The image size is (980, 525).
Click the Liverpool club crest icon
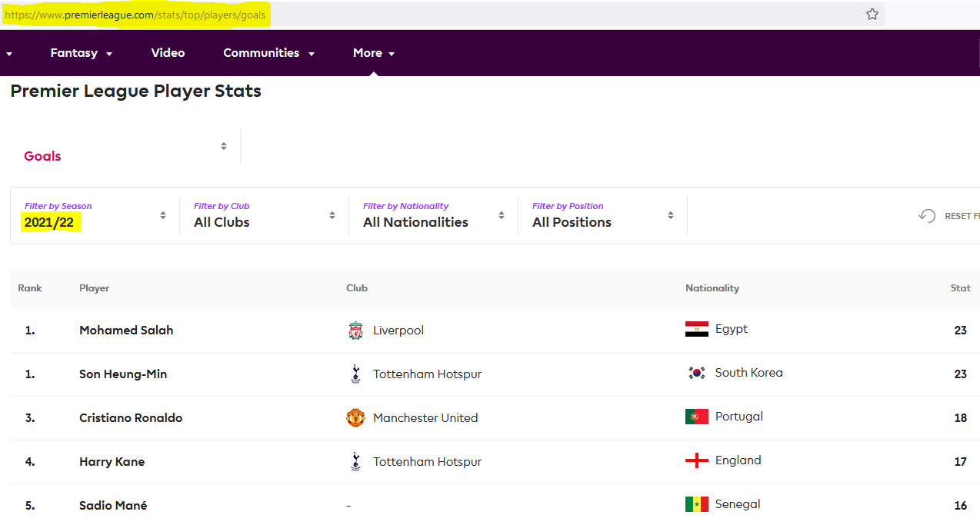point(355,331)
